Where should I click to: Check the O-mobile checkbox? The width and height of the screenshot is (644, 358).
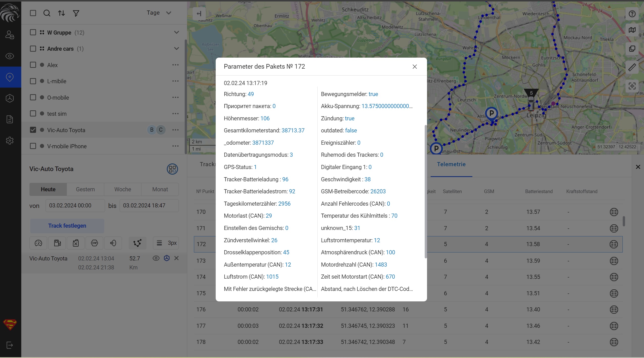coord(33,98)
